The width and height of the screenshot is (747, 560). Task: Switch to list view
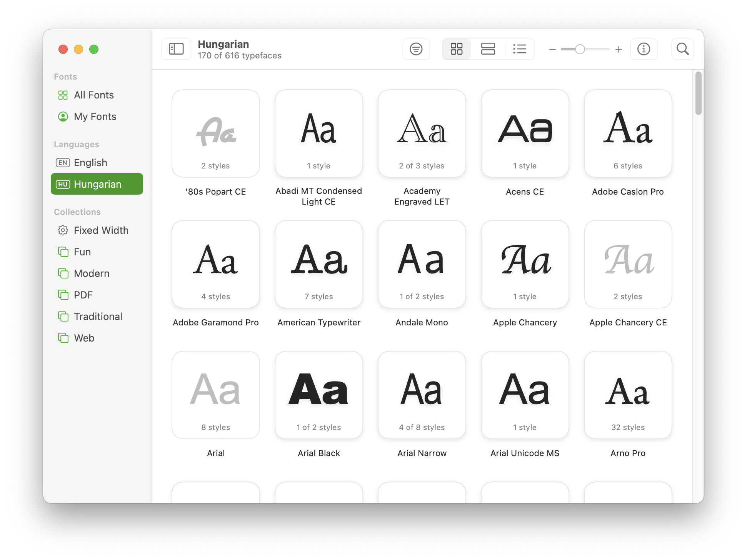[520, 49]
